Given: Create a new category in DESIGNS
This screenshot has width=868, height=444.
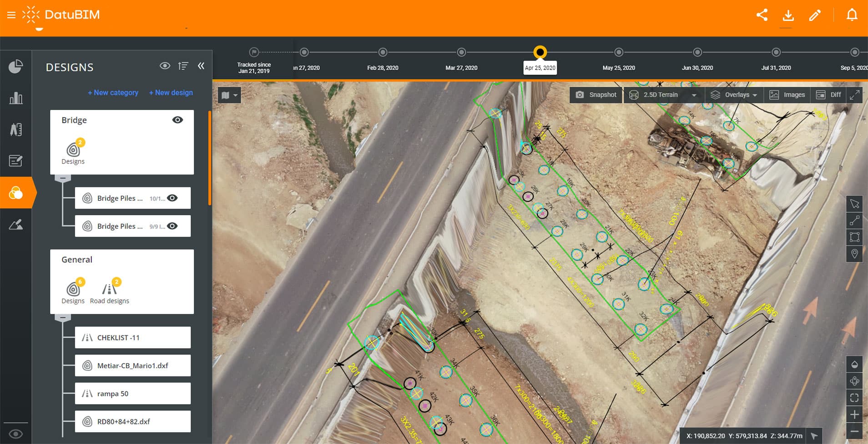Looking at the screenshot, I should (113, 92).
